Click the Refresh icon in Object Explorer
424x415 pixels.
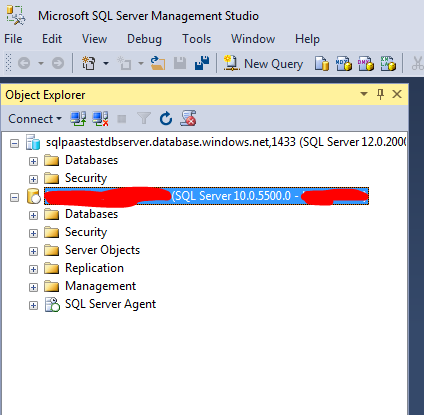click(x=166, y=119)
